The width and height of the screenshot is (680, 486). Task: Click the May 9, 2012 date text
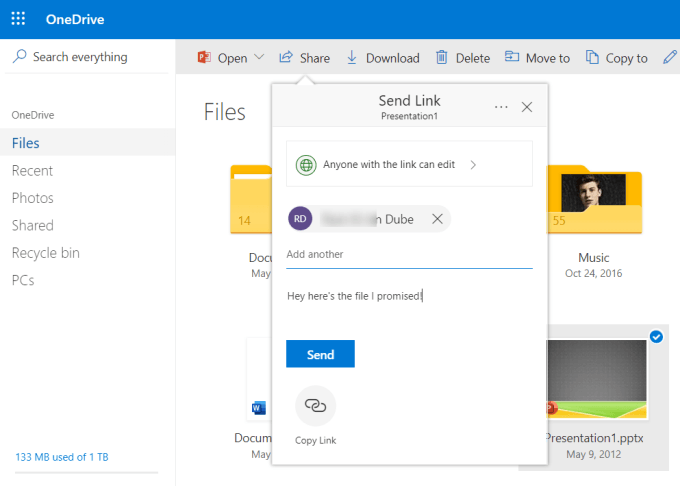(593, 454)
